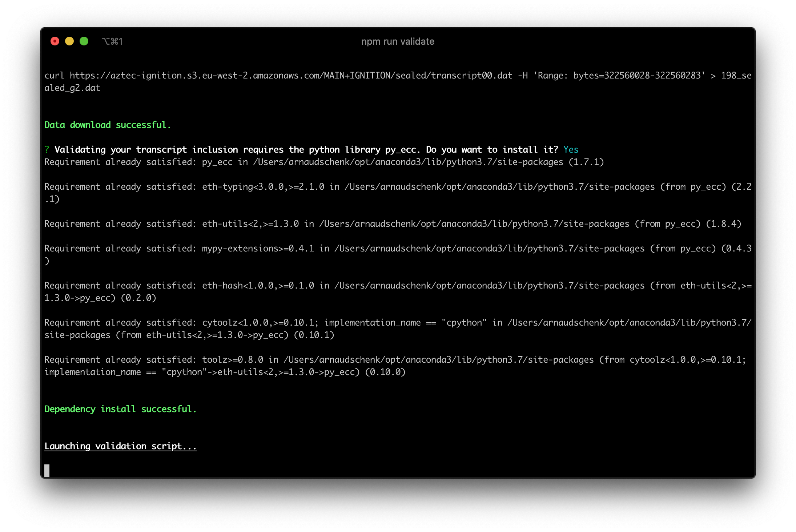Click the 'mypy-extensions>=0.4.1' requirement text

(258, 249)
